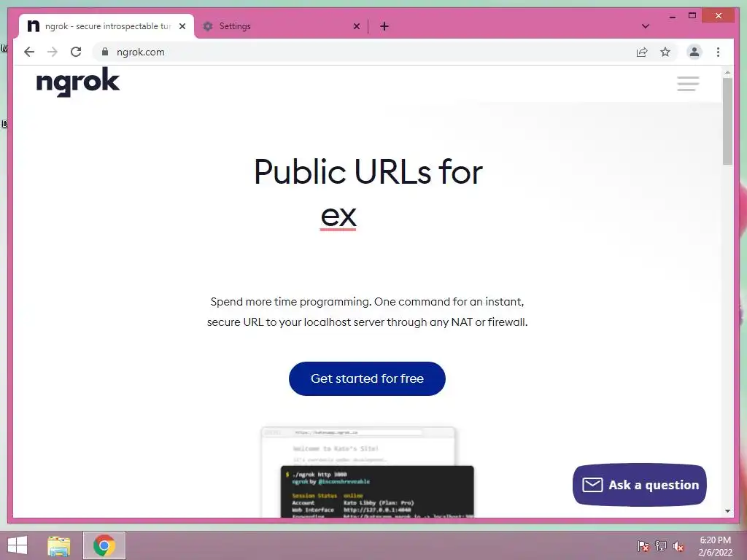Click the Chrome taskbar icon

(104, 545)
